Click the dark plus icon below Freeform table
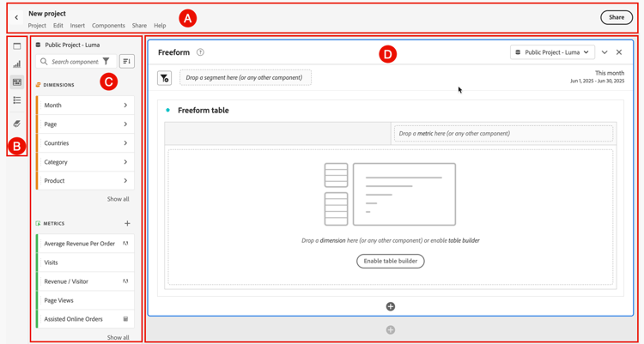The image size is (644, 344). [x=391, y=306]
